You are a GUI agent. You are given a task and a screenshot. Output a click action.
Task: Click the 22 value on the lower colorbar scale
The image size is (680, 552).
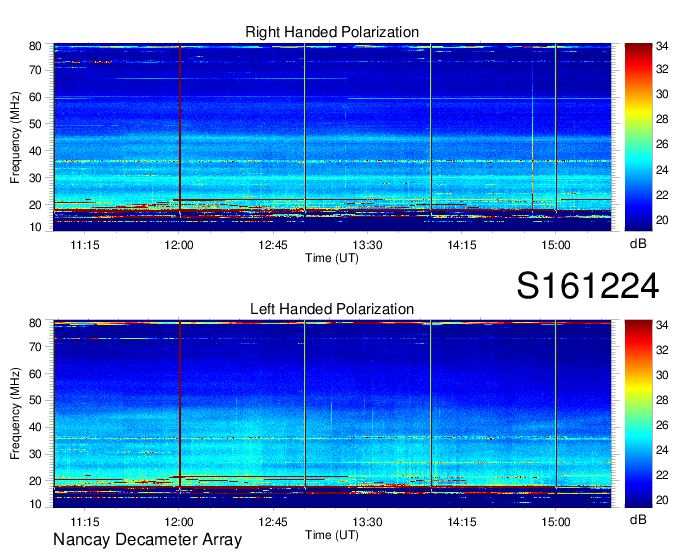pos(662,475)
